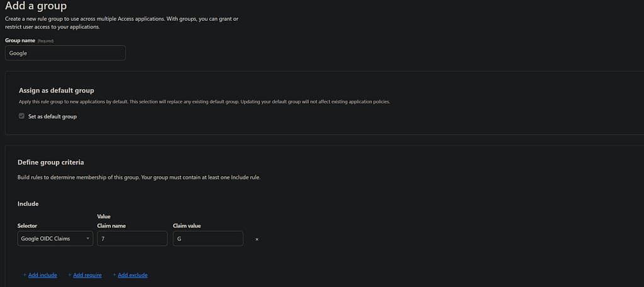The height and width of the screenshot is (287, 644).
Task: Click the Claim value column label
Action: coord(187,225)
